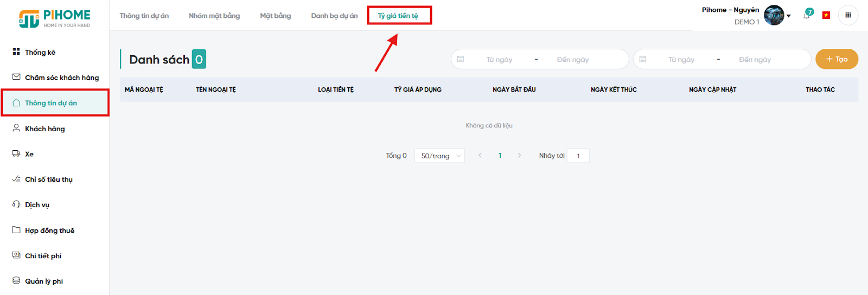
Task: Go to next page arrow
Action: coord(519,156)
